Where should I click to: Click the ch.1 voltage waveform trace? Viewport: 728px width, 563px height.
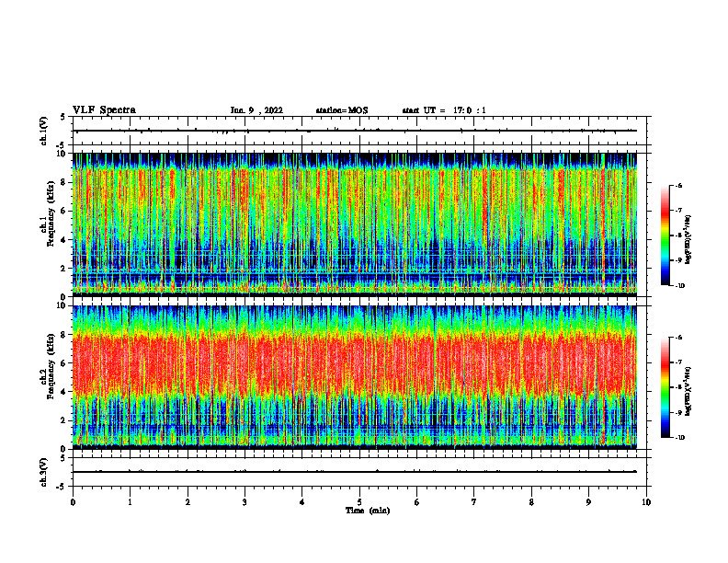pyautogui.click(x=355, y=131)
